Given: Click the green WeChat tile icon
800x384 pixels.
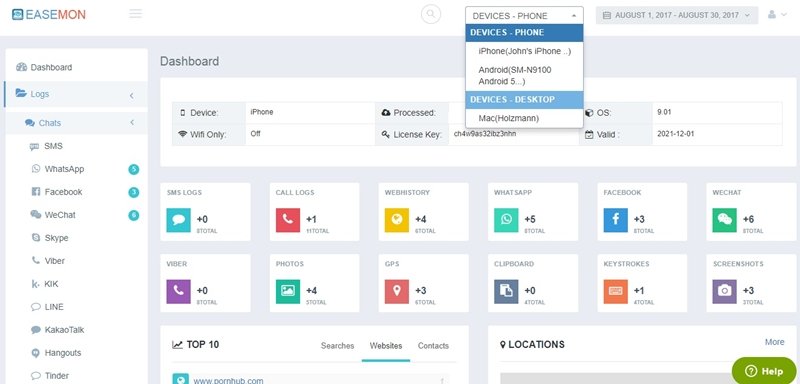Looking at the screenshot, I should tap(724, 220).
